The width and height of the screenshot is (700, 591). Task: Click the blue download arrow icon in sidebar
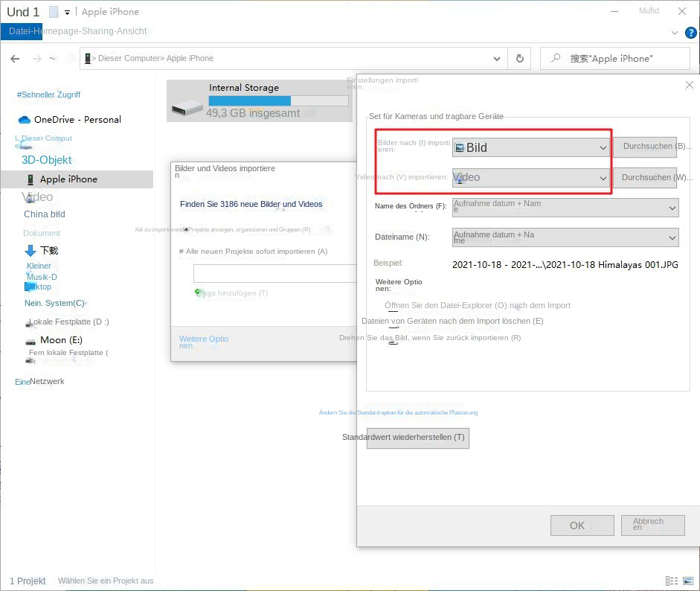pos(30,251)
